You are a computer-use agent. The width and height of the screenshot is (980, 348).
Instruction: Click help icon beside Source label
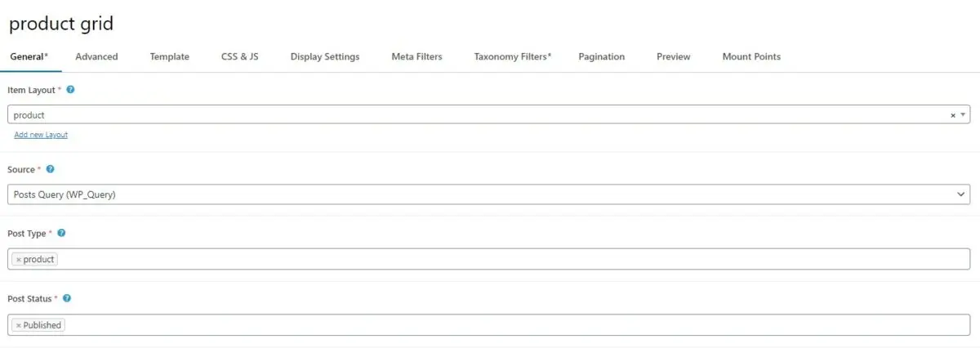coord(51,169)
